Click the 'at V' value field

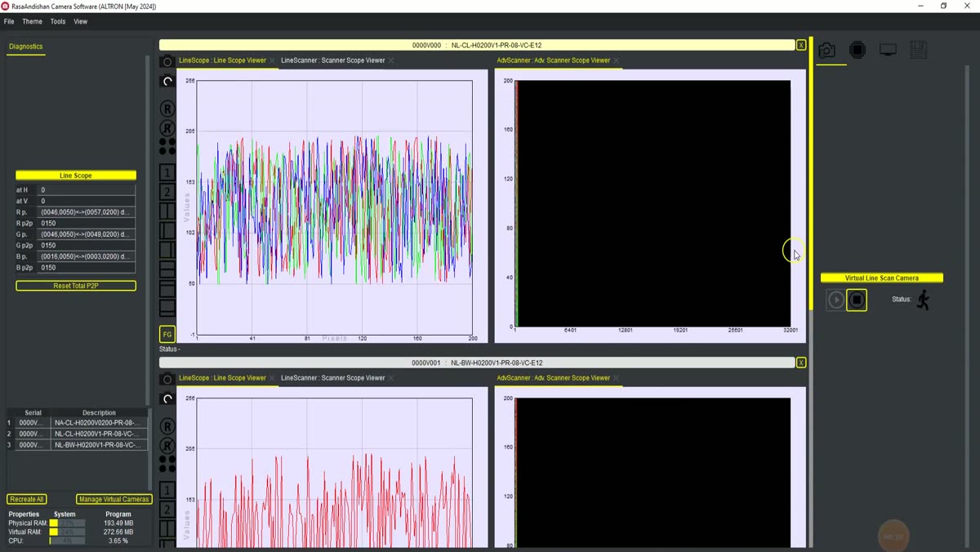86,201
